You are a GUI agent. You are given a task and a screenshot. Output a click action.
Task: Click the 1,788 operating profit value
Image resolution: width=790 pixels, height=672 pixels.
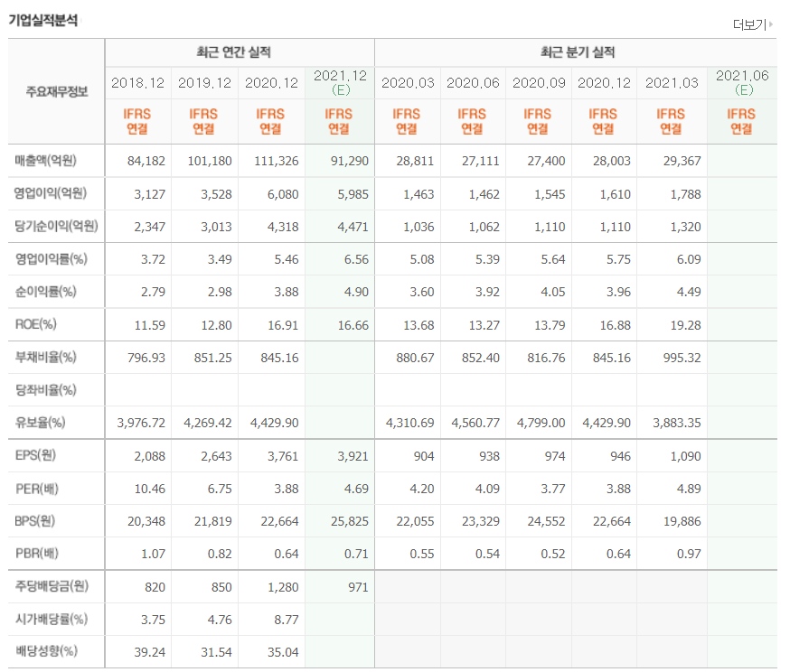coord(685,194)
